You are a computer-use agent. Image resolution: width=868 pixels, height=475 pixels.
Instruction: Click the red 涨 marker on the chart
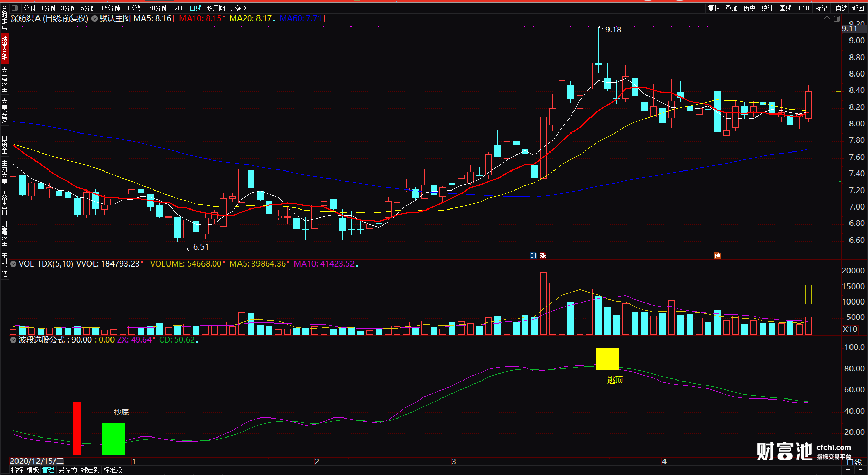(x=543, y=256)
